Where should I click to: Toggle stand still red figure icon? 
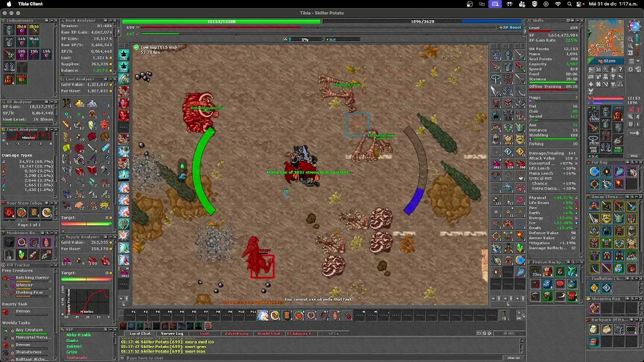(637, 109)
